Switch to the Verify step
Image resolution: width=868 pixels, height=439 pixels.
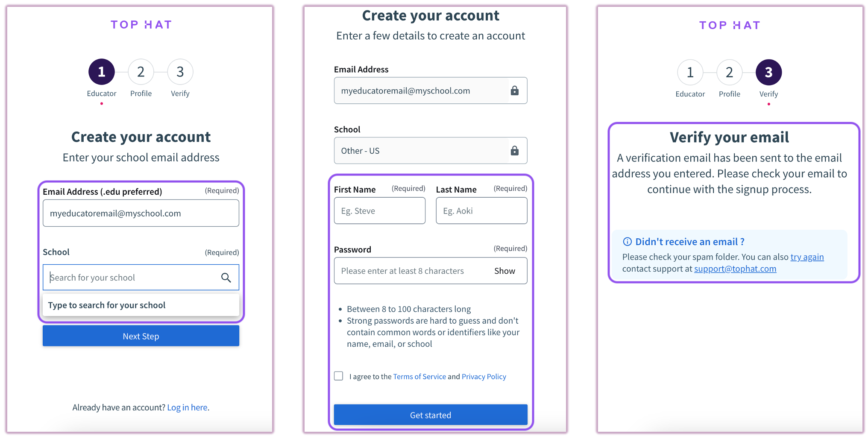180,72
